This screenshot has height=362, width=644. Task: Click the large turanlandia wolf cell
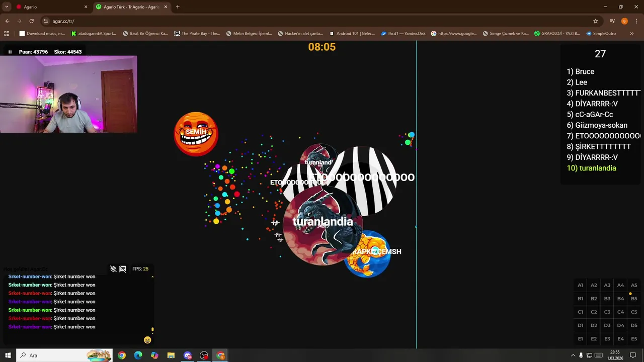click(x=323, y=226)
